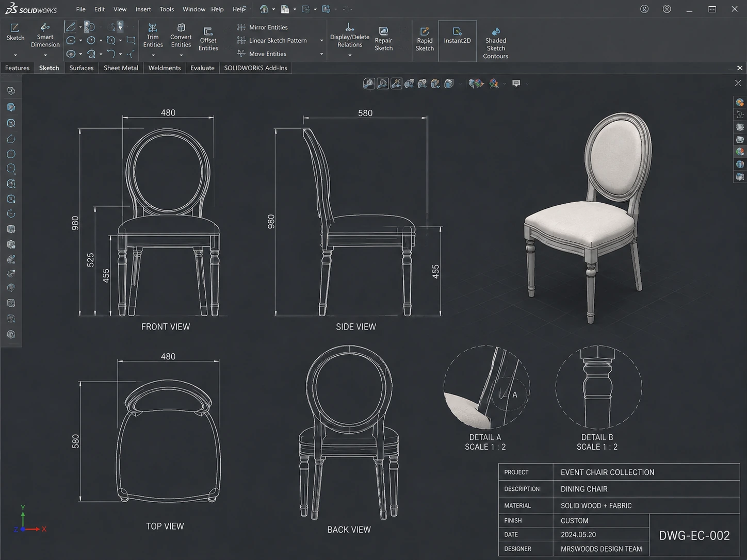
Task: Select the TOP VIEW label
Action: (x=165, y=526)
